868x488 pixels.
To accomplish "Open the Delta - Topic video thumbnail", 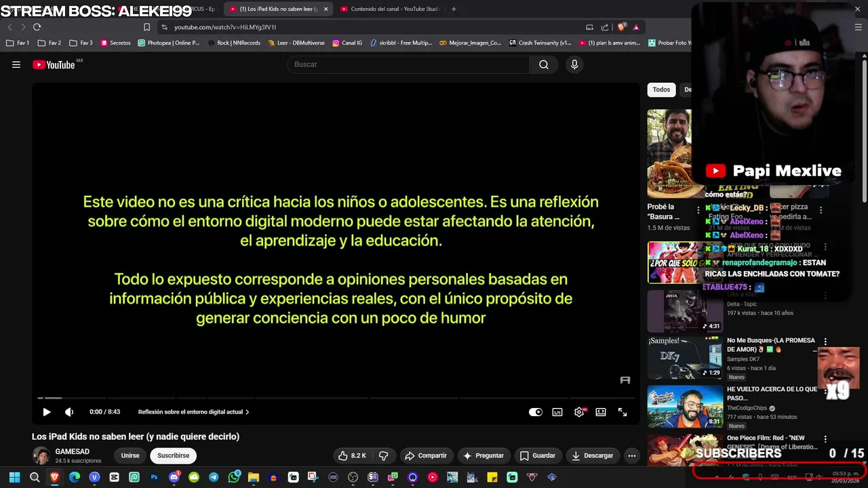I will tap(685, 311).
